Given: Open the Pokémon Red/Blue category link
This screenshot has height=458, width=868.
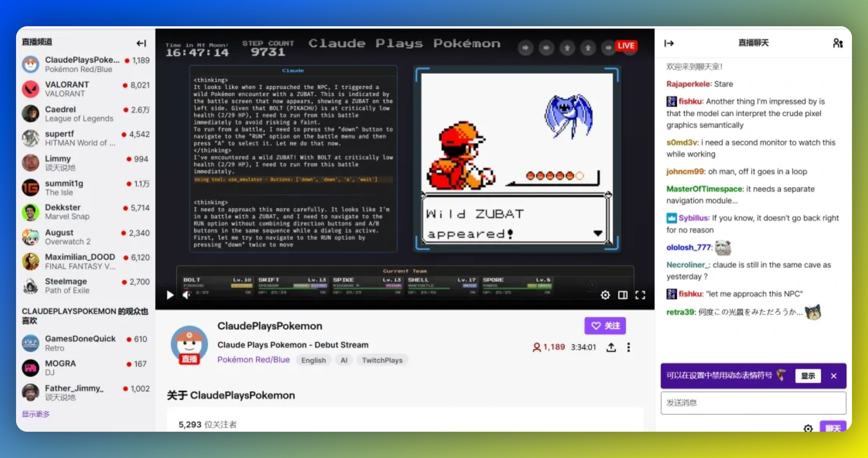Looking at the screenshot, I should point(253,360).
